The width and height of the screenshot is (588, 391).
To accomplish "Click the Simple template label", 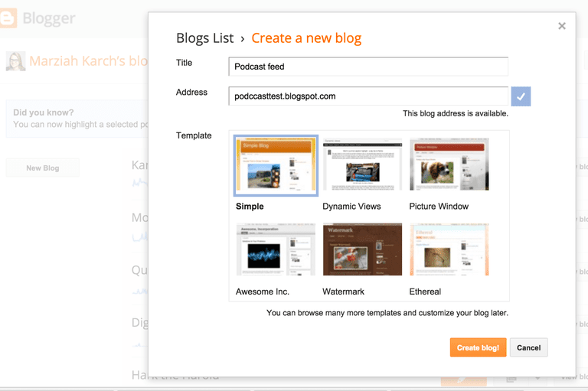I will pos(250,206).
